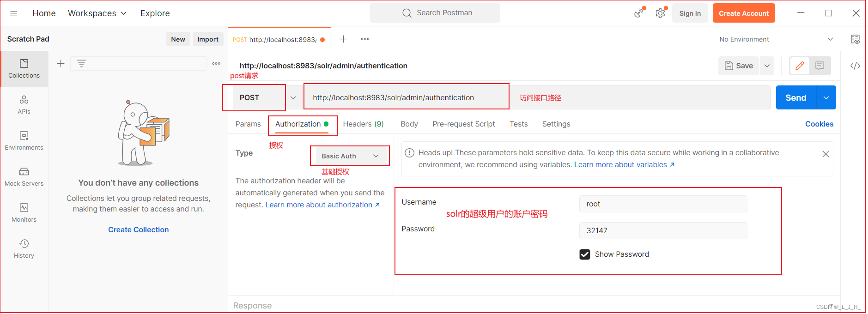Open the code snippet icon

point(855,66)
